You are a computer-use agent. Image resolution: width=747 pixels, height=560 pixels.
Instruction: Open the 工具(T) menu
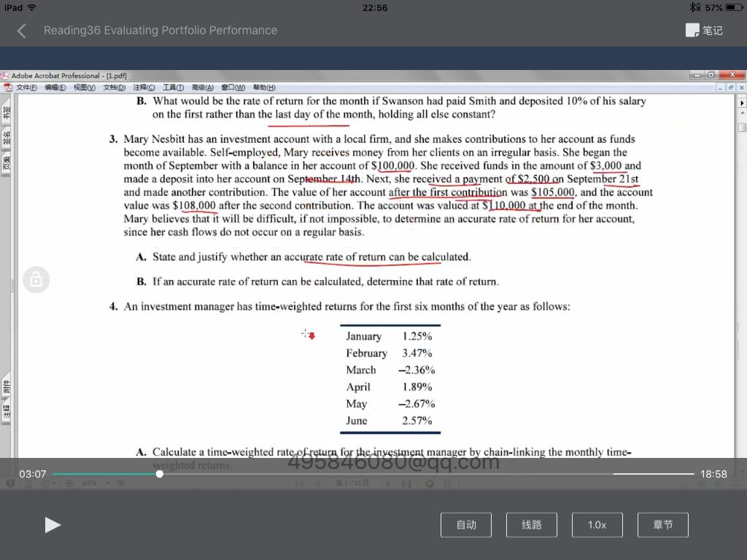(x=173, y=87)
